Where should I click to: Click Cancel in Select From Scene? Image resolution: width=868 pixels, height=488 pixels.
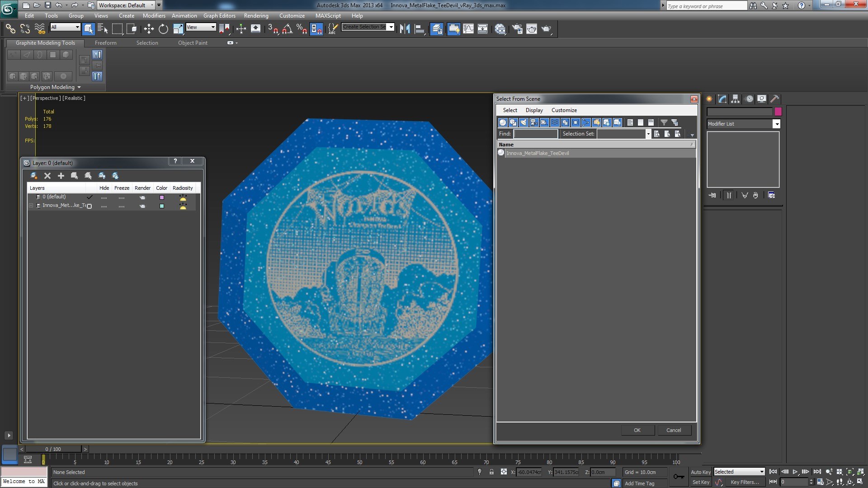pos(674,430)
